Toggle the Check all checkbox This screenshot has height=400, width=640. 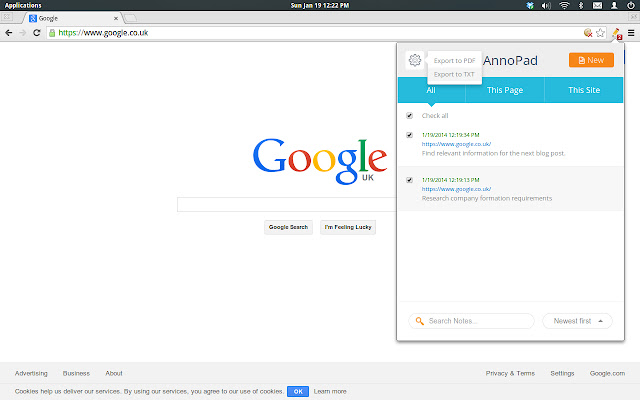(x=409, y=116)
